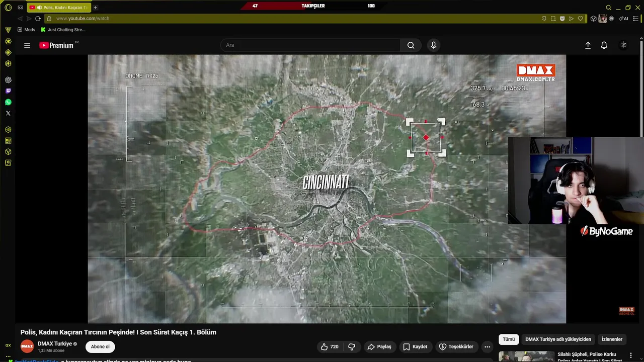Click the pin icon in address bar

(544, 19)
